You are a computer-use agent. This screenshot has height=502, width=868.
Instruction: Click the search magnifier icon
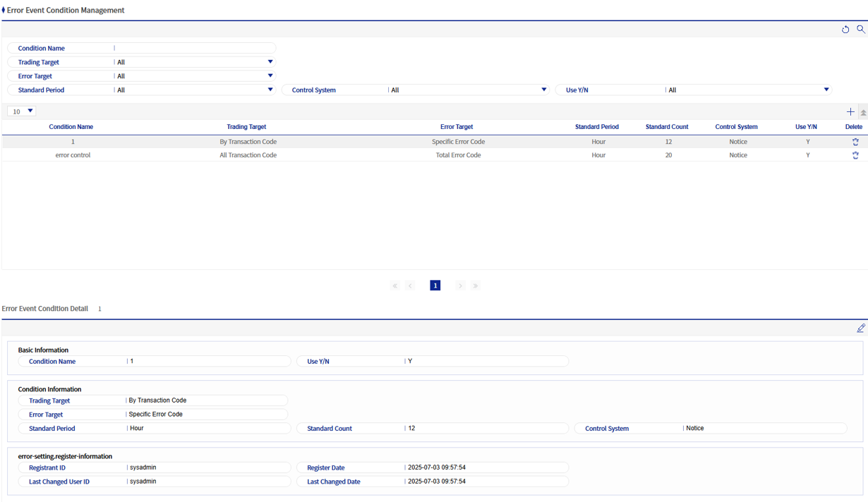click(861, 30)
